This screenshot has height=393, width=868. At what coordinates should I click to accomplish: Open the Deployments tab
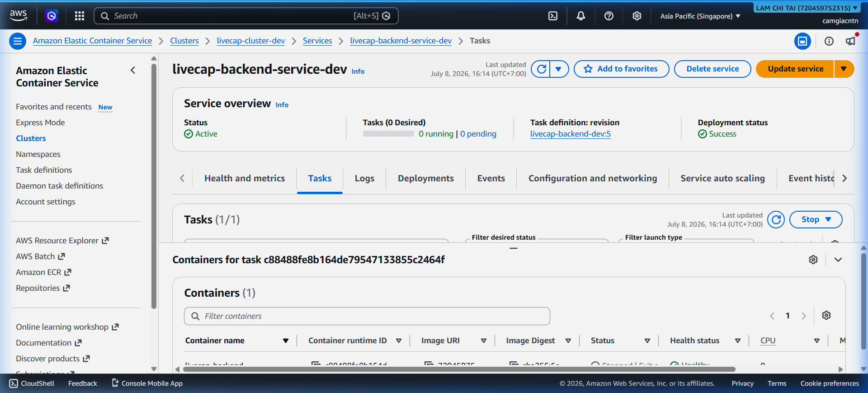(x=426, y=178)
